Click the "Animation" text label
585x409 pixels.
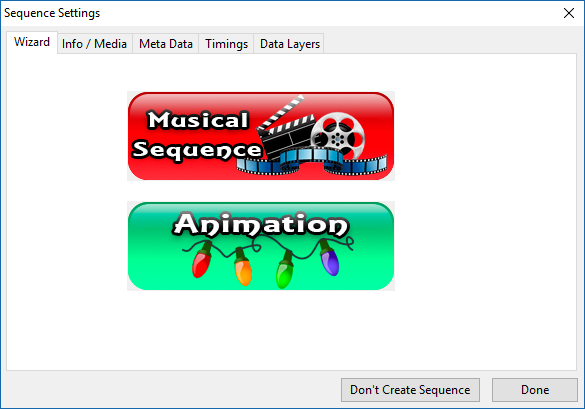(x=261, y=225)
